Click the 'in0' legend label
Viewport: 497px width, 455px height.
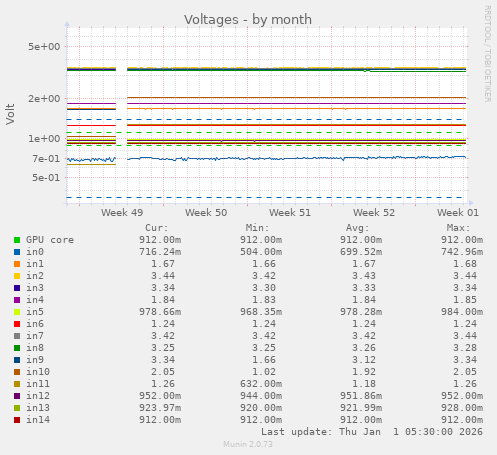pos(35,252)
